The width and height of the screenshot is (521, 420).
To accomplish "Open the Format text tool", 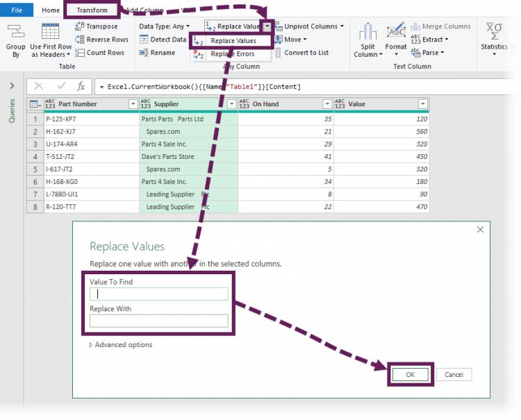I will pos(396,40).
